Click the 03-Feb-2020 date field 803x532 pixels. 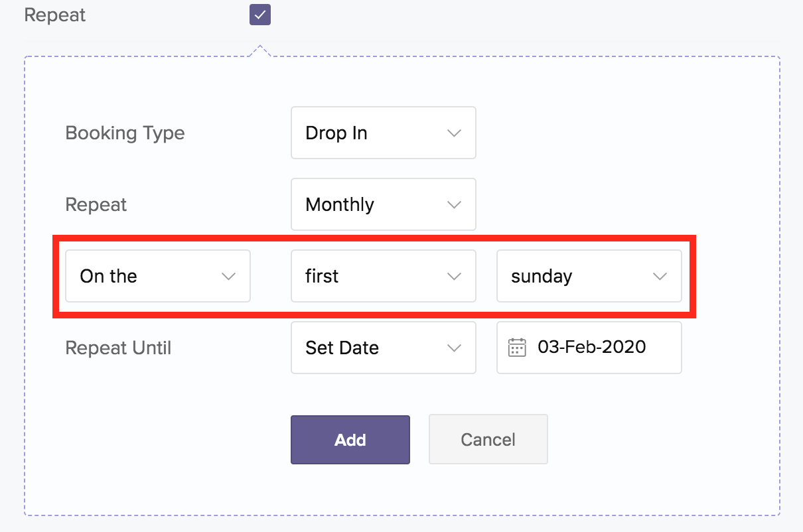point(592,347)
